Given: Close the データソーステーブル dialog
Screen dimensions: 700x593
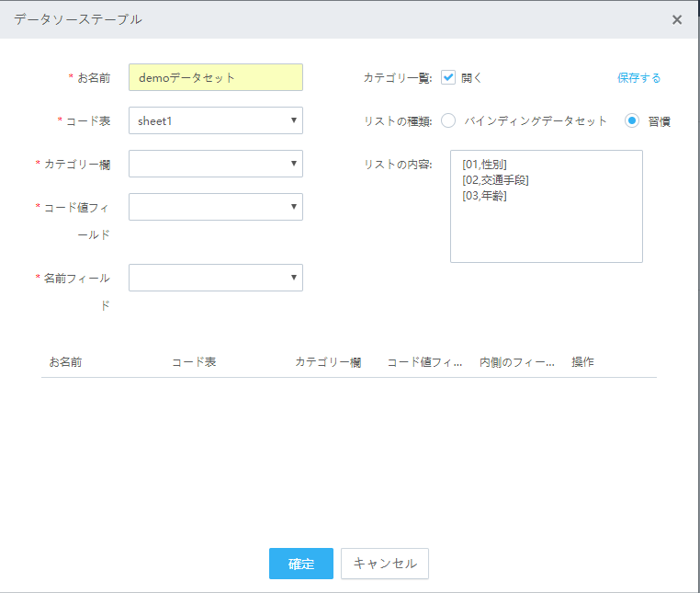Looking at the screenshot, I should (x=677, y=19).
